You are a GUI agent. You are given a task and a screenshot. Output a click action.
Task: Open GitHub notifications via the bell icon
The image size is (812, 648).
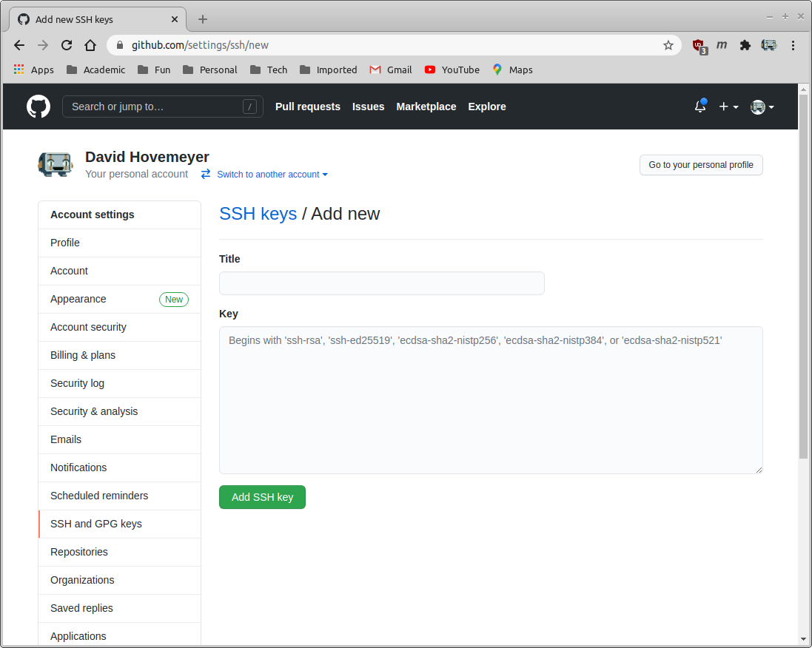pos(699,107)
